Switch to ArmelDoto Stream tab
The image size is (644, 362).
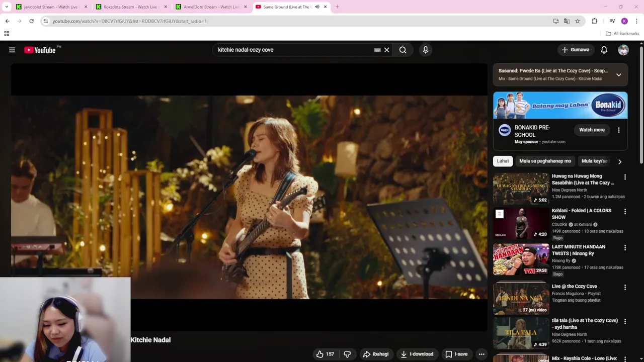click(x=211, y=7)
